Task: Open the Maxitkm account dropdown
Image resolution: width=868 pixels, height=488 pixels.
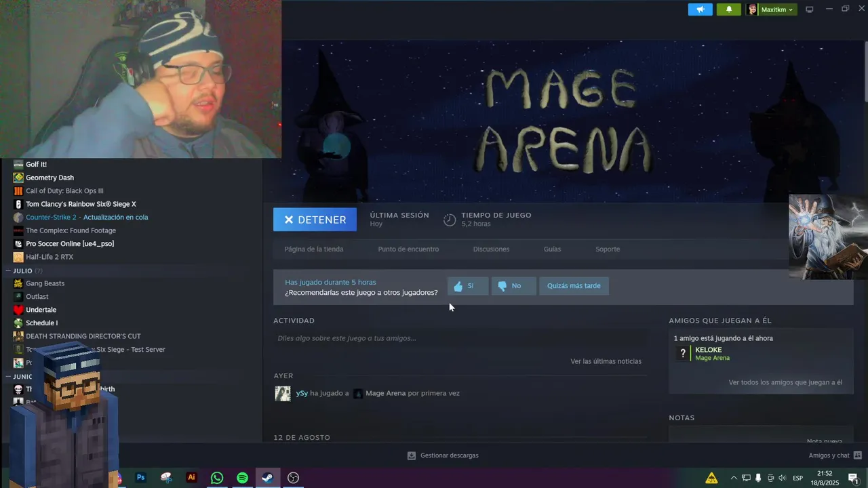Action: (771, 9)
